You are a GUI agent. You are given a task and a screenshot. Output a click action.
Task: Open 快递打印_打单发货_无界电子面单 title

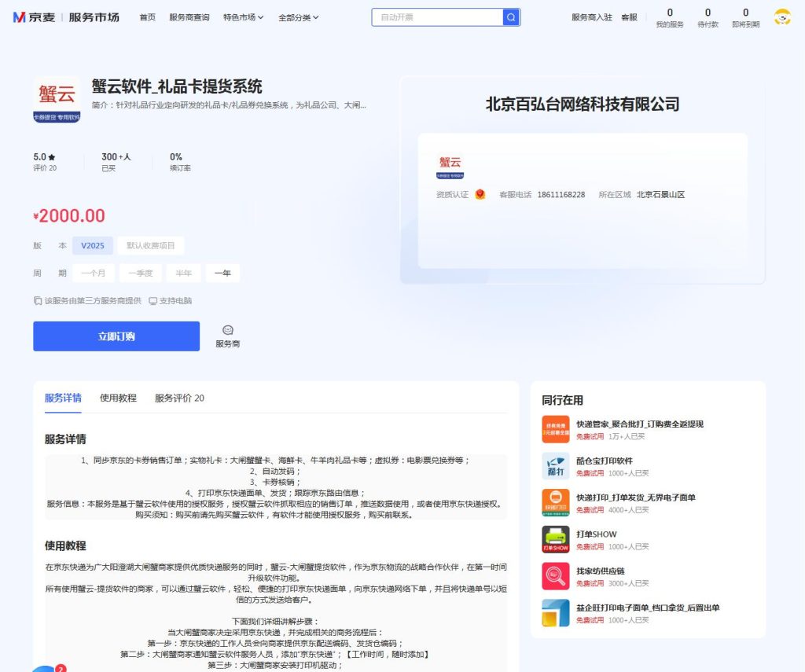pos(635,498)
